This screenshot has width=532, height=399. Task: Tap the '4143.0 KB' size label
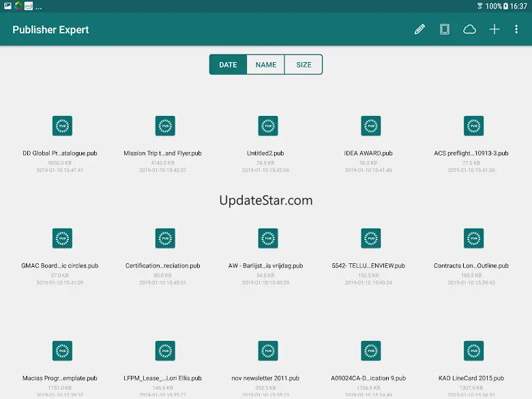click(x=162, y=163)
